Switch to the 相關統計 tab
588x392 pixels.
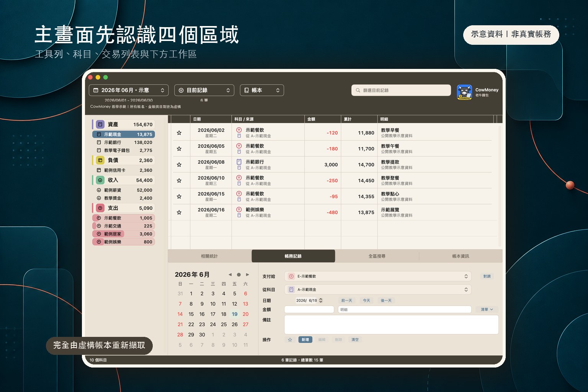pyautogui.click(x=209, y=256)
